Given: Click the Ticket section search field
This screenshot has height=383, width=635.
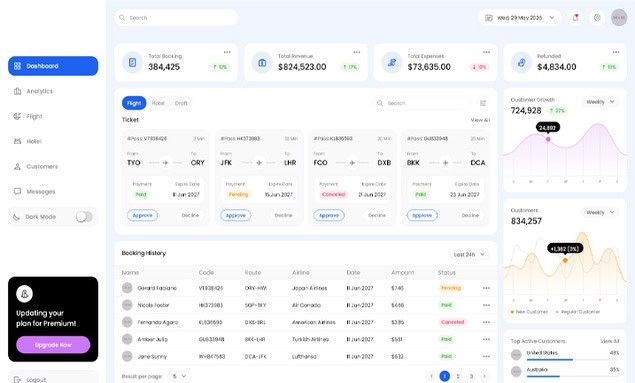Looking at the screenshot, I should pos(421,103).
